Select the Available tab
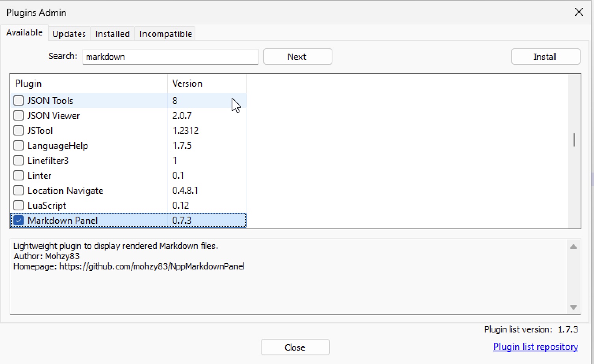The height and width of the screenshot is (364, 594). click(24, 33)
